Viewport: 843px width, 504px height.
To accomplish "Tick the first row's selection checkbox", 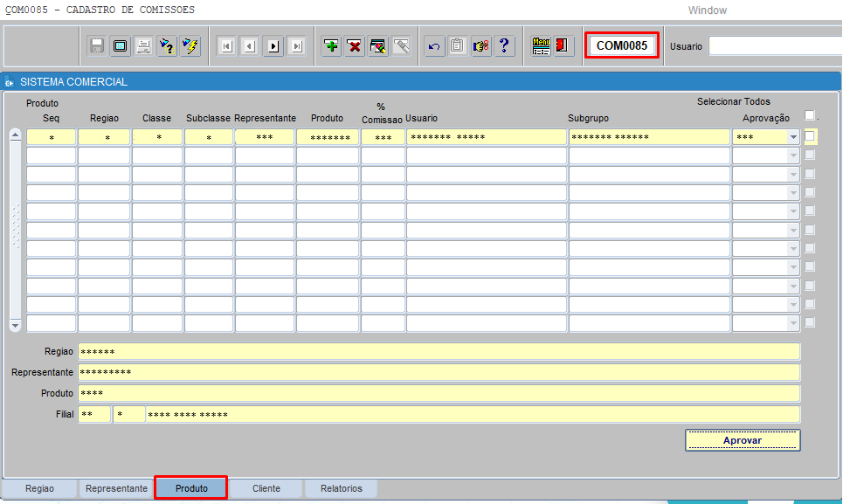I will point(810,136).
